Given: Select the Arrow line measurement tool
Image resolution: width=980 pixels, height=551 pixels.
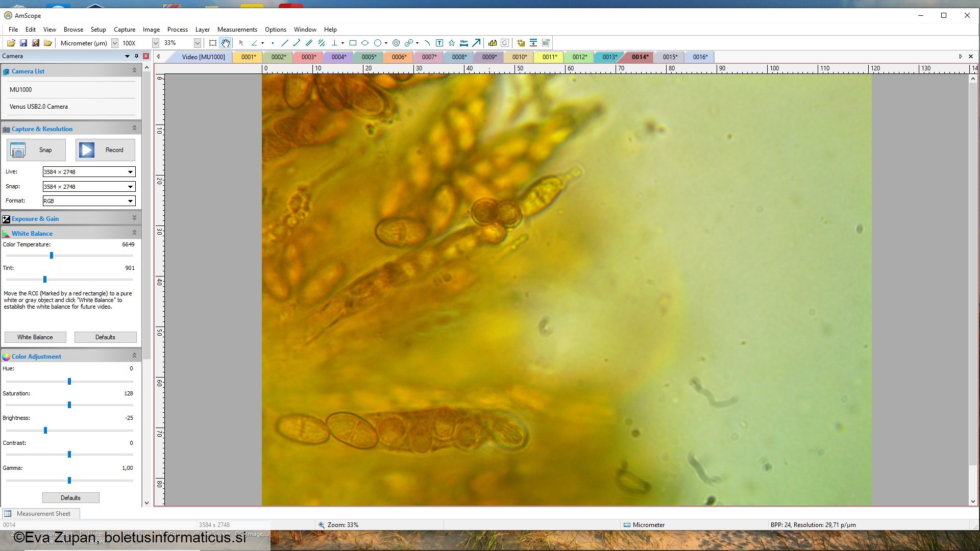Looking at the screenshot, I should pos(297,43).
